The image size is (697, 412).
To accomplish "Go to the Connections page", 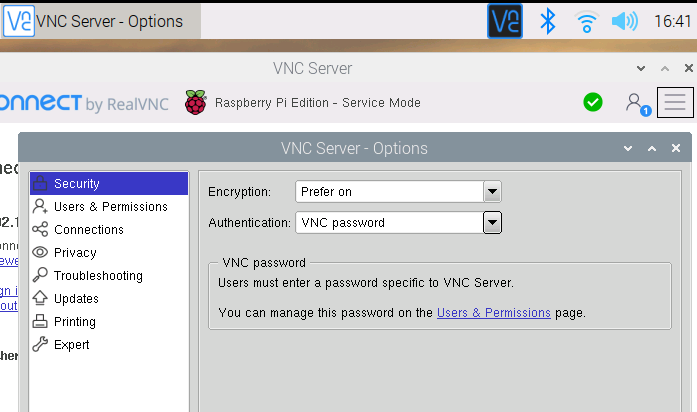I will [88, 230].
